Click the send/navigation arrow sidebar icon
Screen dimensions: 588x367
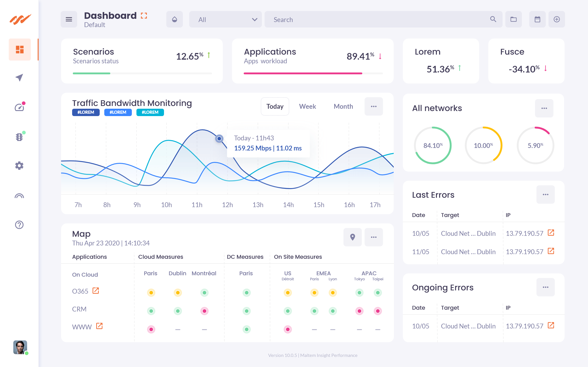tap(20, 78)
